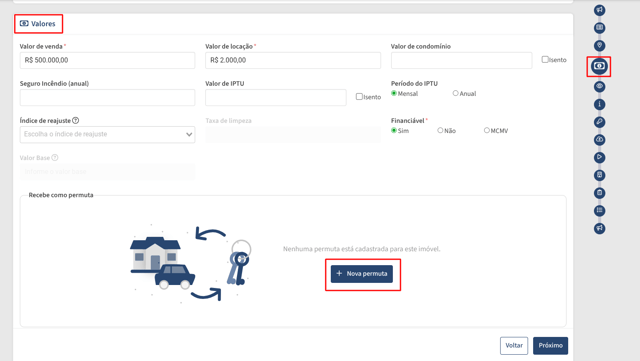Click the Valores section header
This screenshot has height=361, width=640.
pos(38,24)
